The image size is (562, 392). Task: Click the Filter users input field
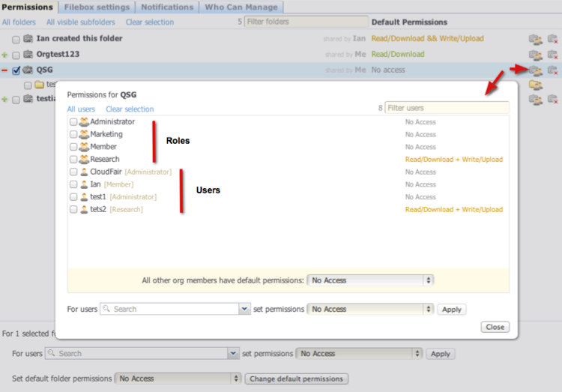(x=447, y=108)
